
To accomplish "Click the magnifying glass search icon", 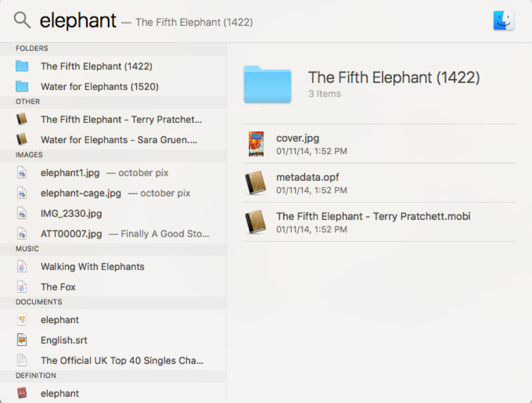I will pyautogui.click(x=22, y=20).
